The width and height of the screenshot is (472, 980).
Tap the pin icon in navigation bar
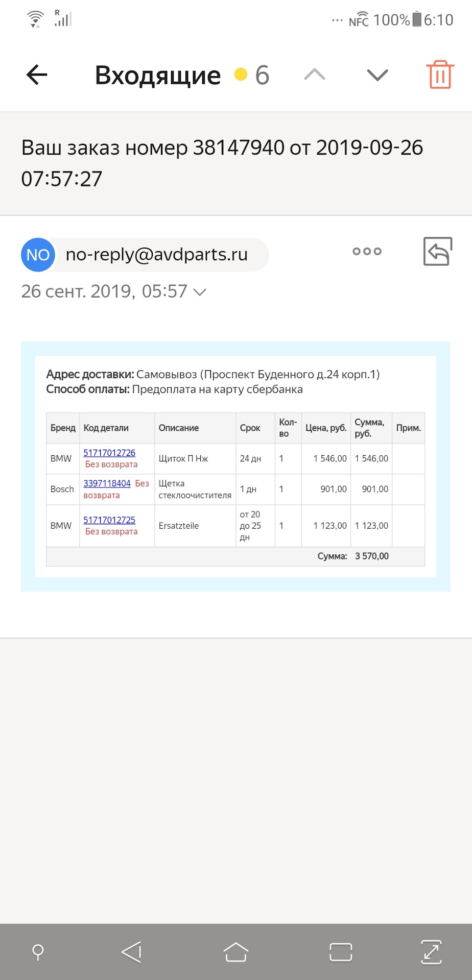click(x=38, y=952)
